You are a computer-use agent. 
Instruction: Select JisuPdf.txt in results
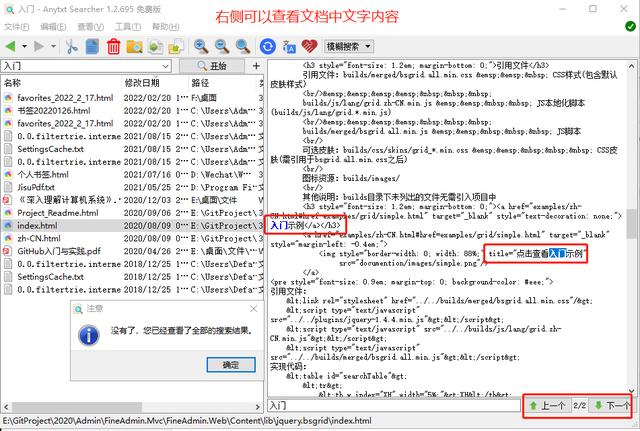131,187
